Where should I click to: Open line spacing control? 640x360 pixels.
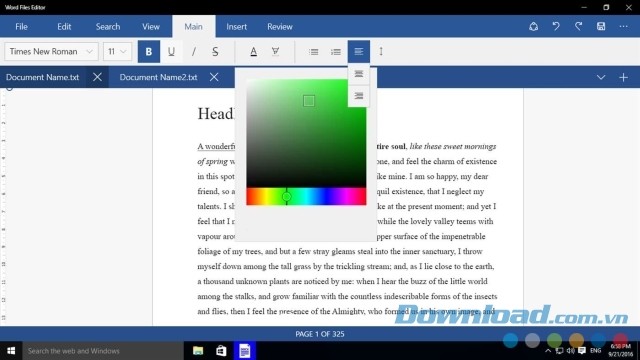[x=381, y=51]
